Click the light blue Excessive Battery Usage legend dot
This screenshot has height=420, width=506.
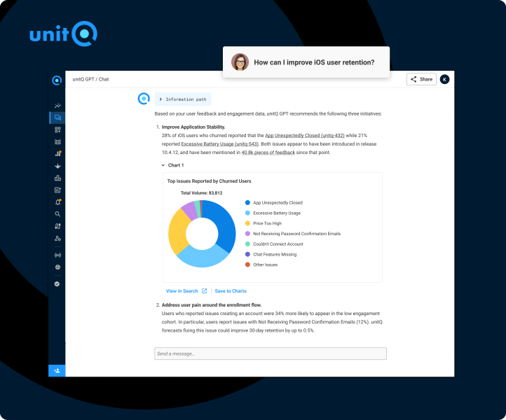247,213
